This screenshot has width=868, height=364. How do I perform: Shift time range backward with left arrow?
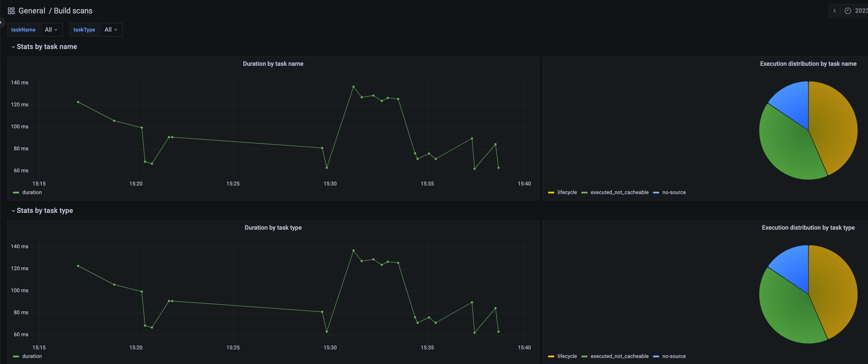click(x=835, y=11)
